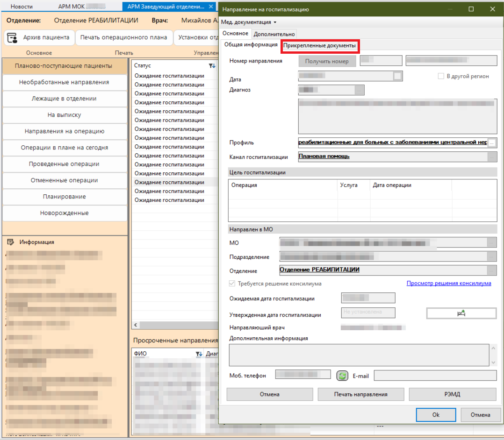Screen dimensions: 504x440
Task: Click the green refresh phone icon
Action: coord(342,376)
